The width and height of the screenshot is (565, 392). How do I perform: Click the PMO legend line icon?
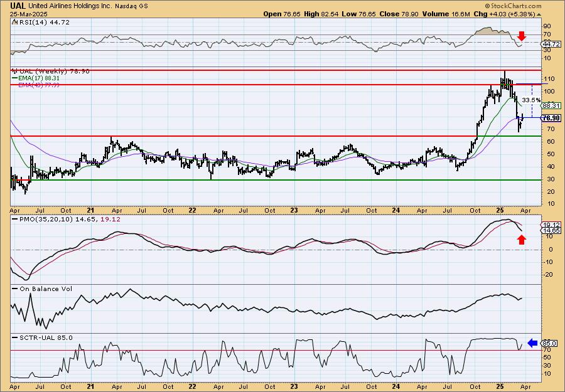point(15,219)
